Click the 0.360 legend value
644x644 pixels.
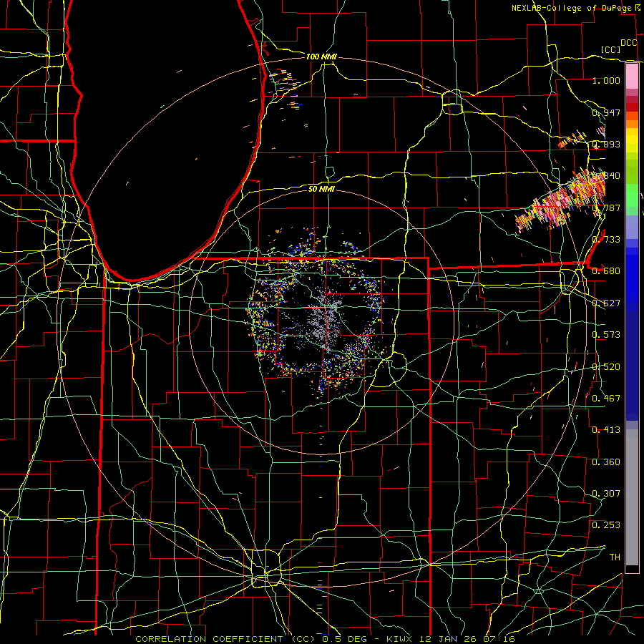606,462
